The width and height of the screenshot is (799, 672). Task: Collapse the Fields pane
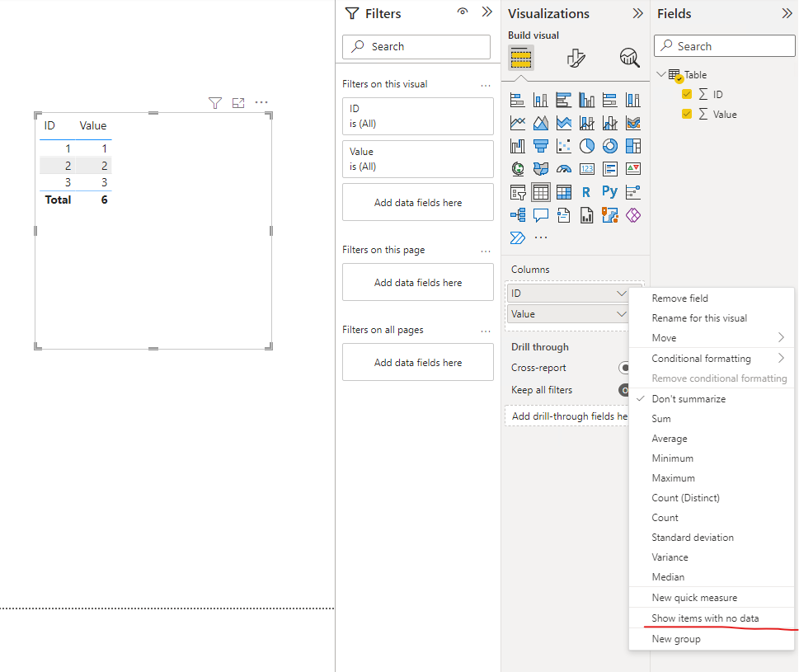click(x=787, y=13)
